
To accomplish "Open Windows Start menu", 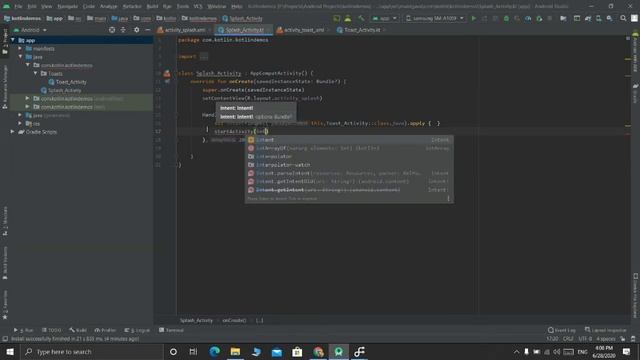I will 10,351.
